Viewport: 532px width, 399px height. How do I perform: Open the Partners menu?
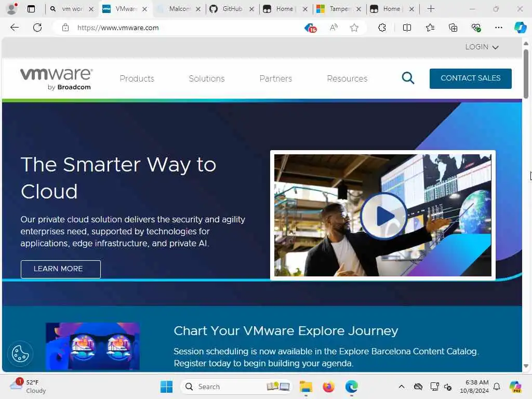[x=275, y=79]
